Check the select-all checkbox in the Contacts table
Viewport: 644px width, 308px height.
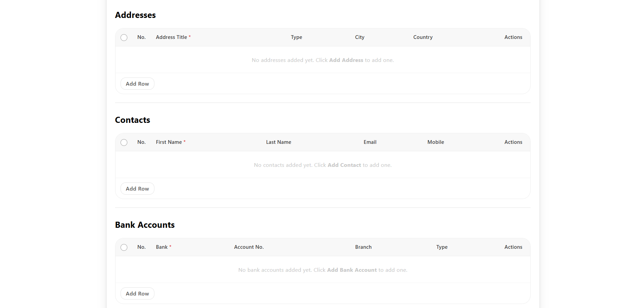(124, 142)
